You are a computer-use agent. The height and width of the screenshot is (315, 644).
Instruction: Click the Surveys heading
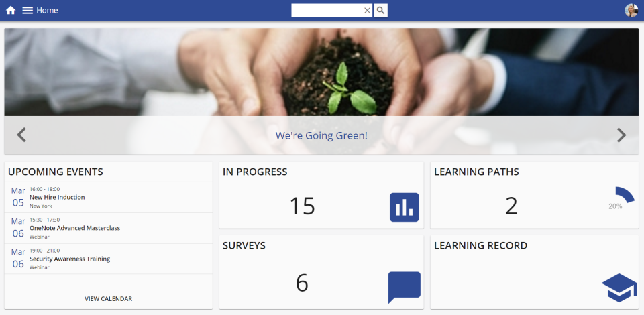click(244, 246)
